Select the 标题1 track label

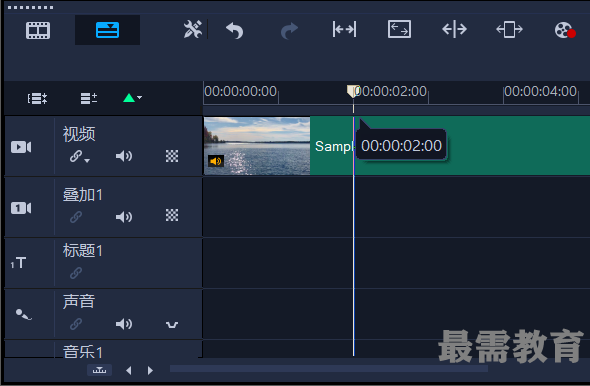click(x=83, y=251)
